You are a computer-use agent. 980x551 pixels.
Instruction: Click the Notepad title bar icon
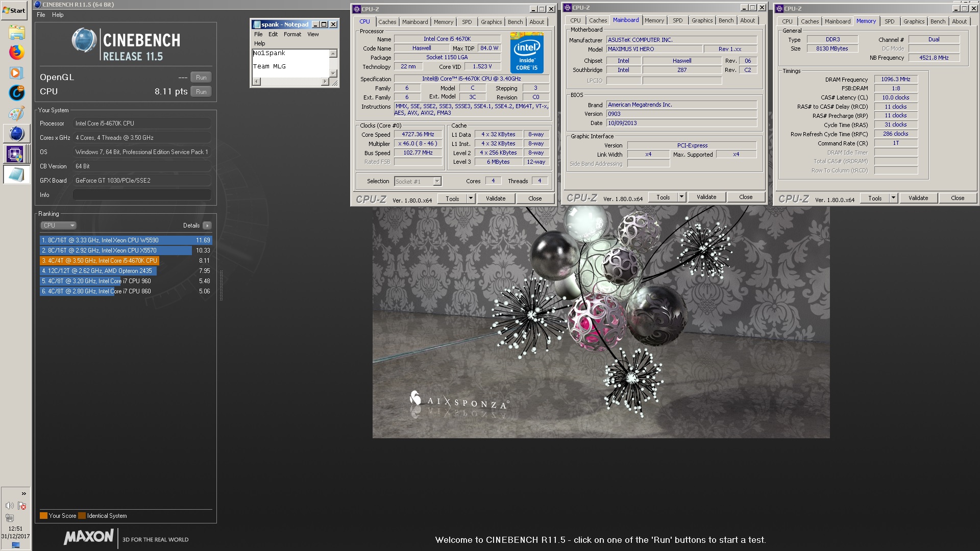[x=257, y=24]
